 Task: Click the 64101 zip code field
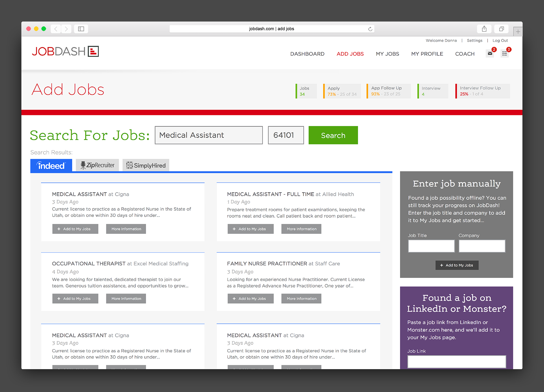286,135
